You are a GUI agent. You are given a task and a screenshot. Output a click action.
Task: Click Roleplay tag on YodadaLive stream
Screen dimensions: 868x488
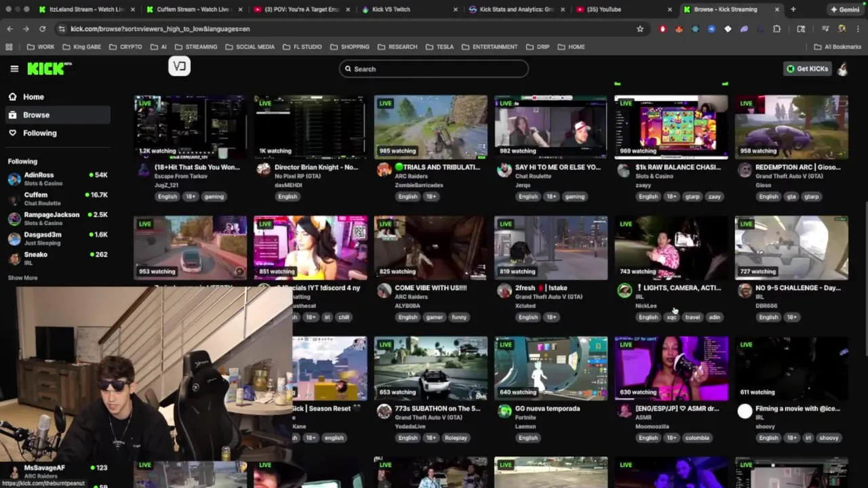pos(456,438)
